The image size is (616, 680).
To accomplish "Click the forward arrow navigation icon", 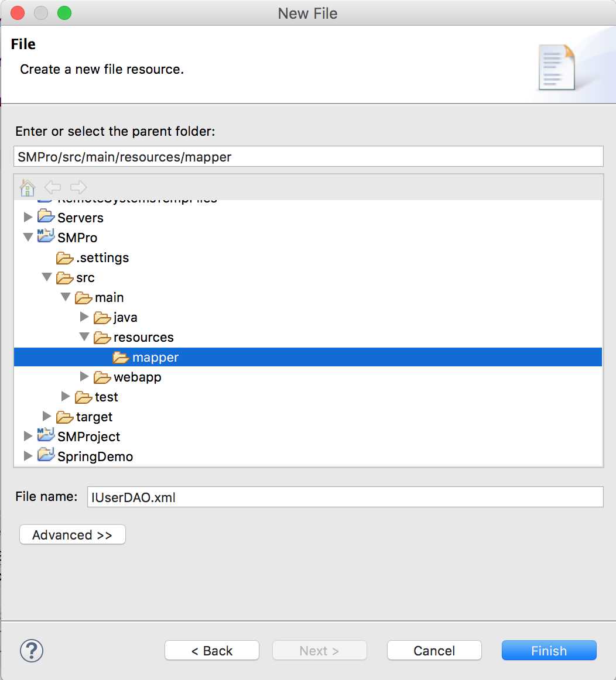I will [78, 187].
